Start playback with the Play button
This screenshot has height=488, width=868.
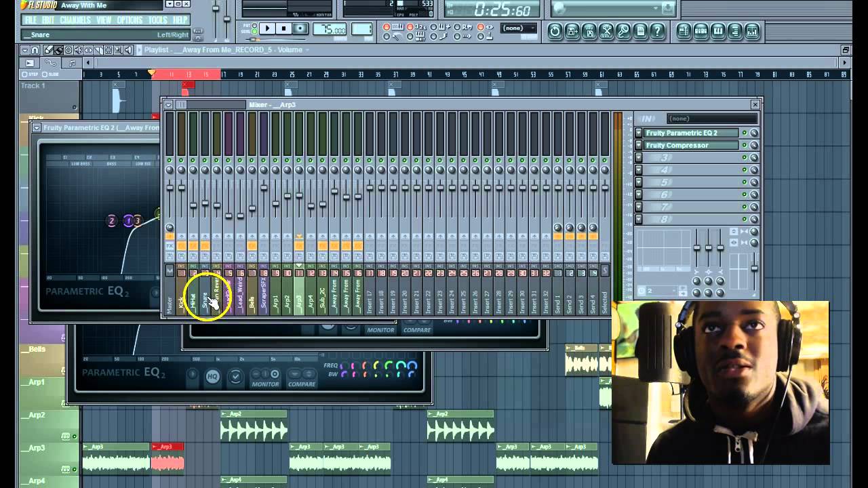coord(267,28)
